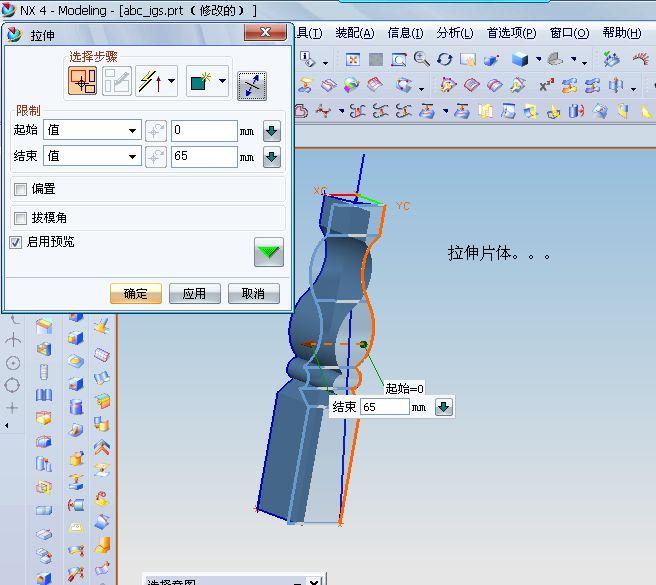Screen dimensions: 656x585
Task: Click the two-cylinders feature icon
Action: point(44,463)
